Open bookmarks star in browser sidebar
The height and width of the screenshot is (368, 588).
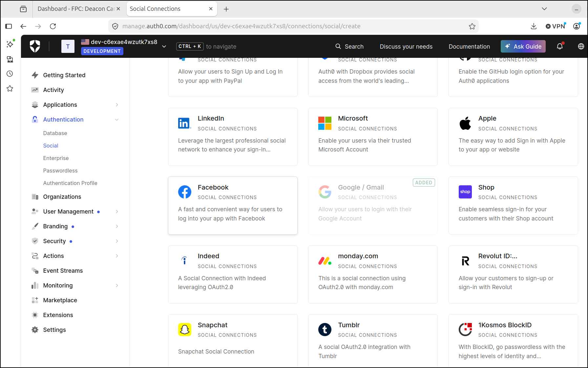pyautogui.click(x=10, y=88)
